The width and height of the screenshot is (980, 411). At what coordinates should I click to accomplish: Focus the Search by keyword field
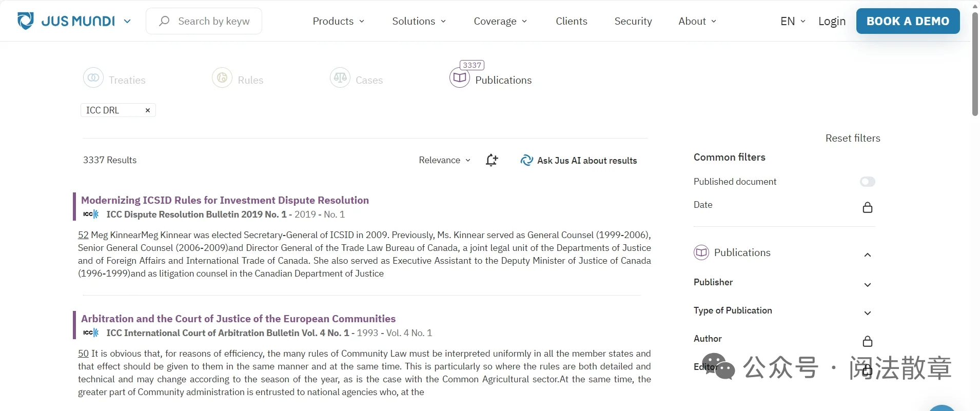tap(204, 21)
